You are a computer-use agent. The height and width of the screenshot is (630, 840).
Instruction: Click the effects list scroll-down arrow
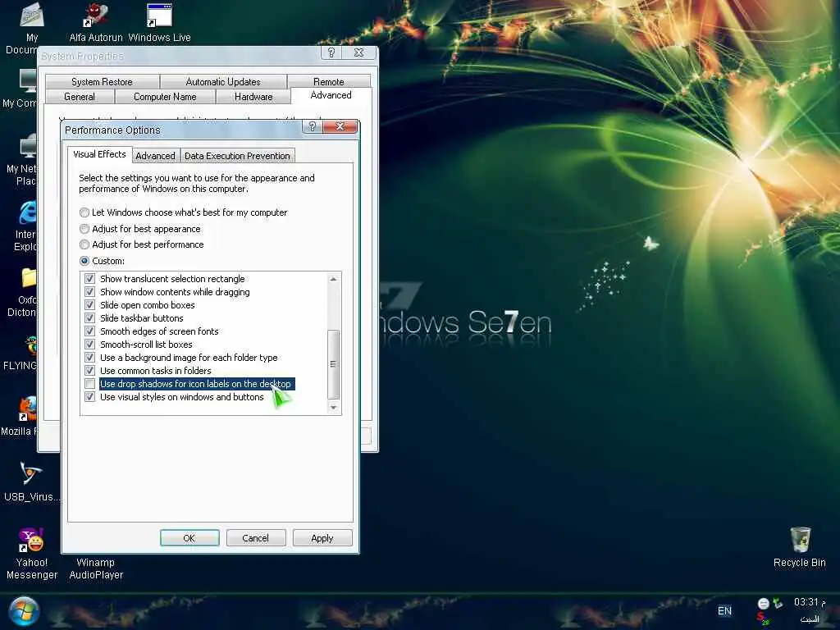click(333, 408)
